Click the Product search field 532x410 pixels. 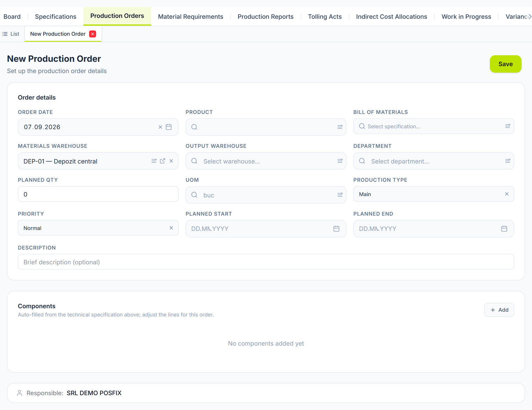point(266,127)
